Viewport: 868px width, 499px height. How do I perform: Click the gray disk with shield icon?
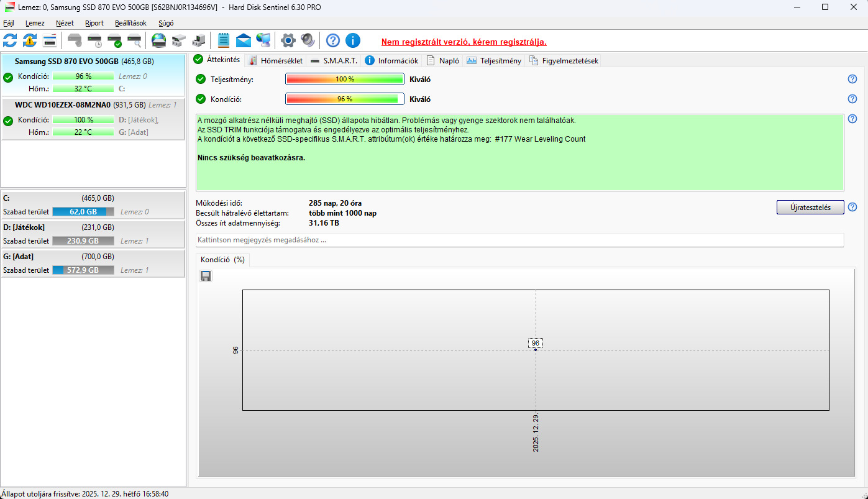[x=75, y=41]
